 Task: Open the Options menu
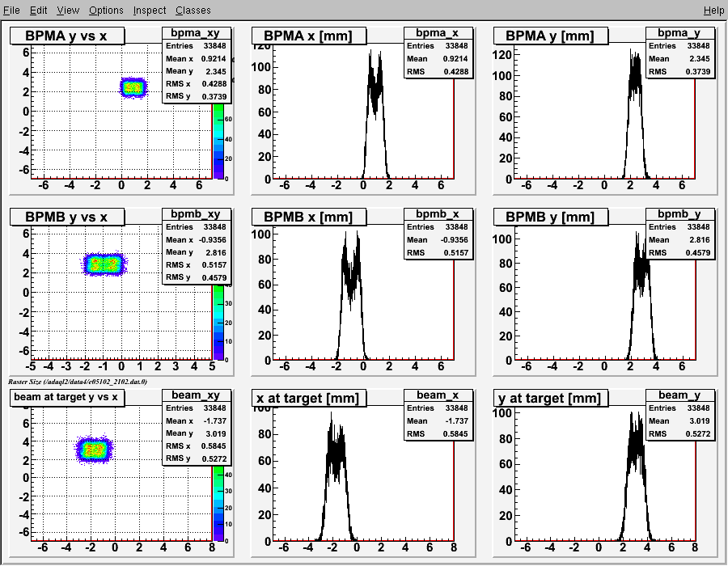pos(106,11)
